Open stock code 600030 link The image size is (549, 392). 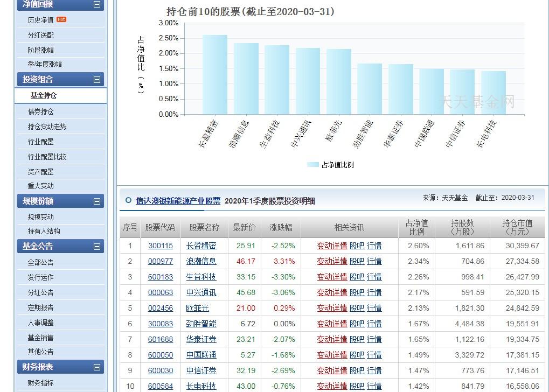[161, 370]
